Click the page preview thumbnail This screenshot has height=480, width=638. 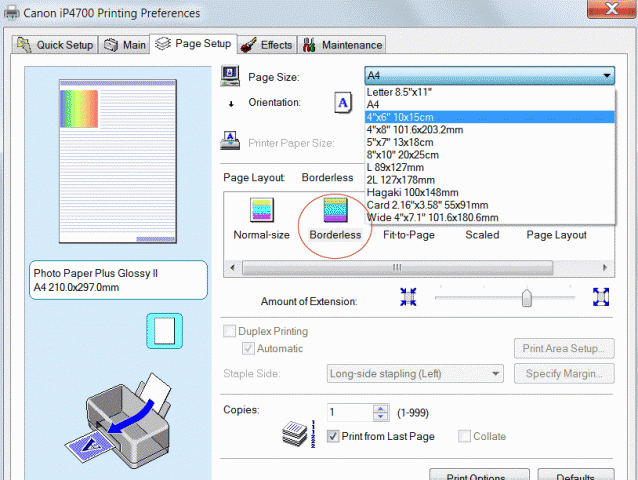tap(118, 161)
